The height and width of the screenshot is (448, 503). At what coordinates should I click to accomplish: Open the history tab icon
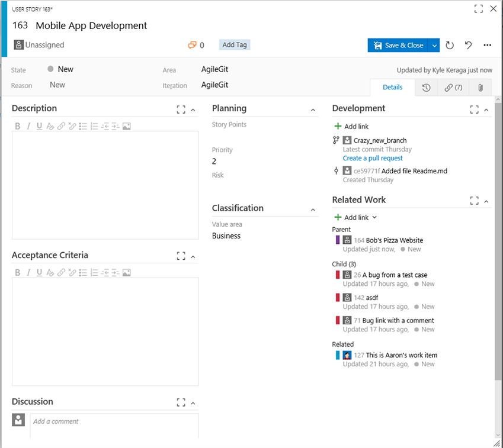(426, 88)
